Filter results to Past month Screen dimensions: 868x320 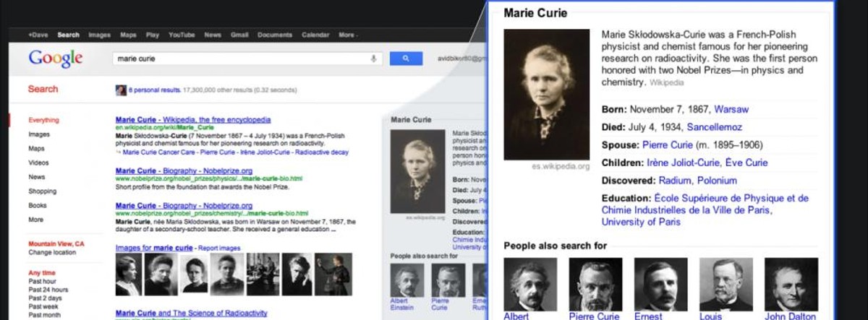click(x=44, y=316)
